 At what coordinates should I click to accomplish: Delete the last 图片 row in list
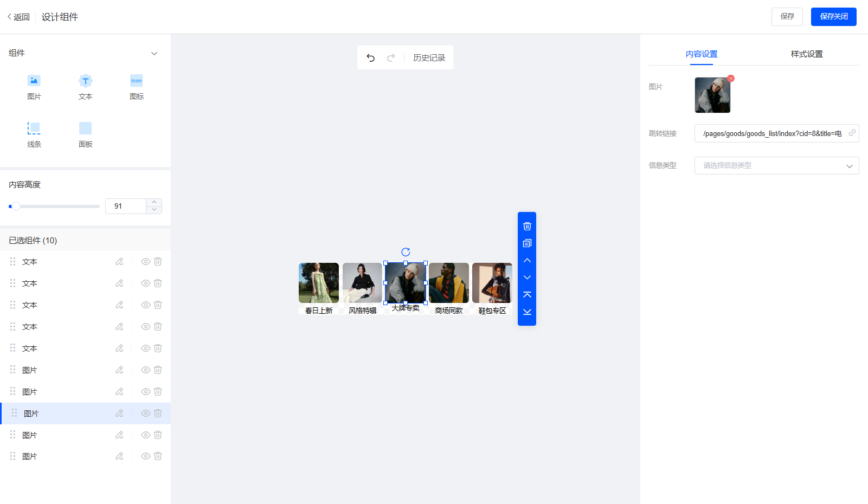[158, 456]
